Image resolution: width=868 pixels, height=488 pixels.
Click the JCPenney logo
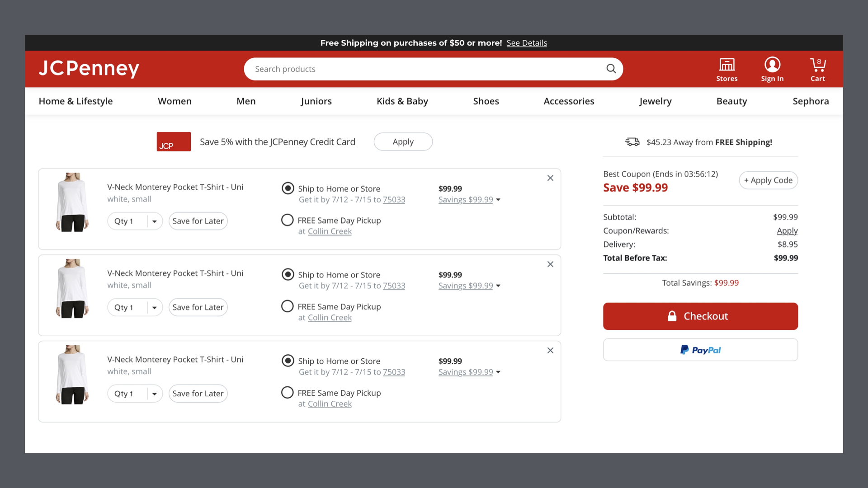point(89,68)
